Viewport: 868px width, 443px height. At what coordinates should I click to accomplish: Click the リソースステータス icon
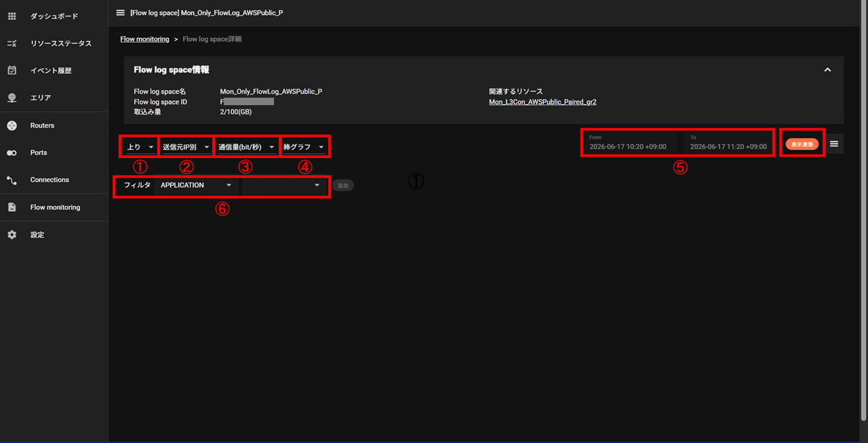click(12, 43)
